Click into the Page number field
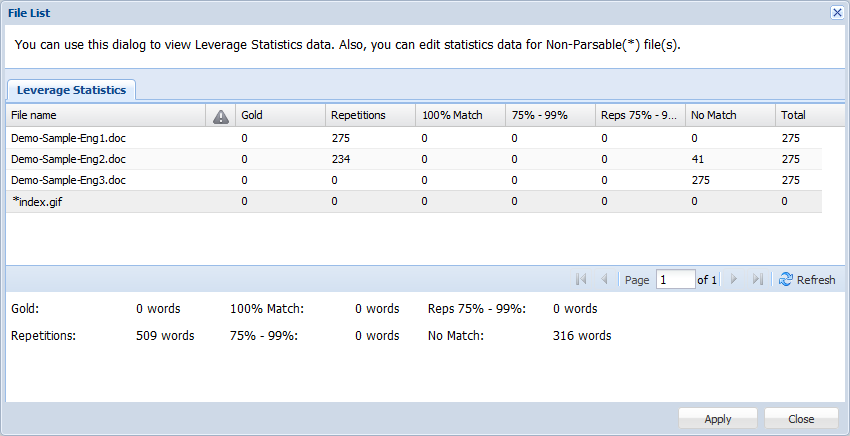Screen dimensions: 850x436 [675, 280]
